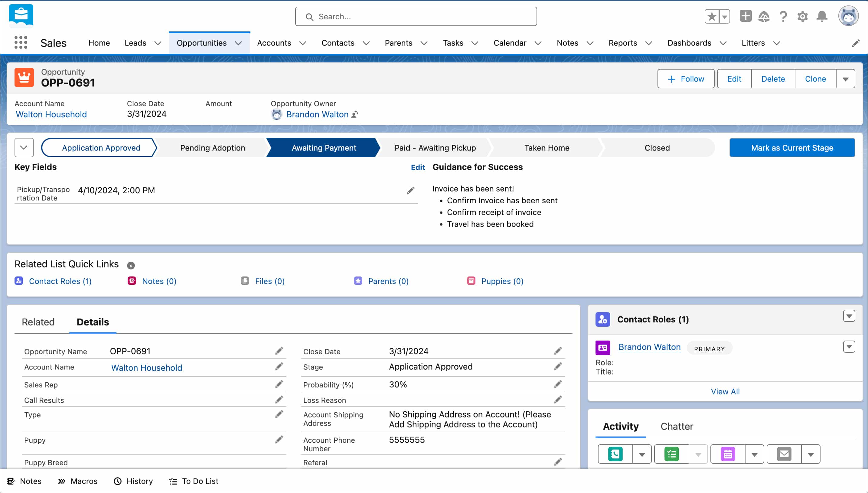Click the History icon in bottom toolbar
The image size is (868, 493).
coord(117,481)
